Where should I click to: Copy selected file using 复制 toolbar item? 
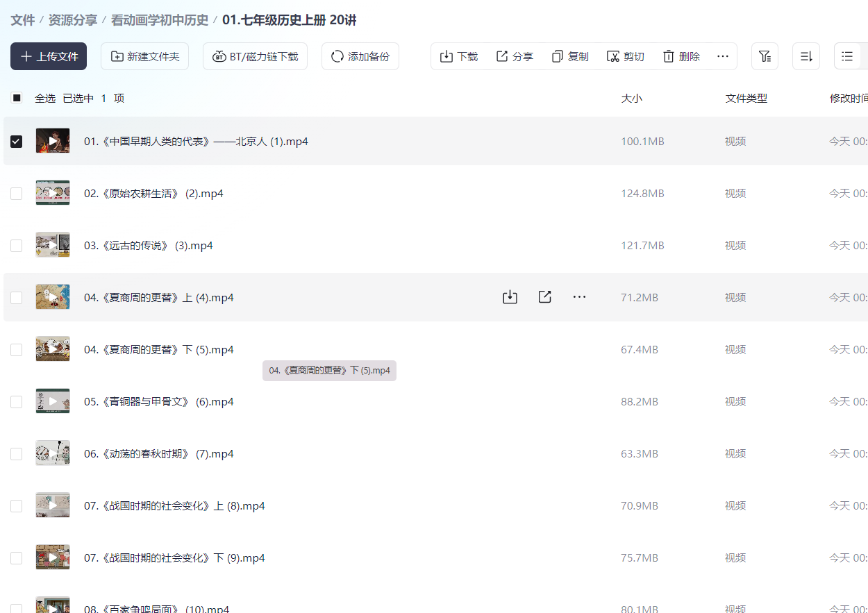tap(569, 56)
